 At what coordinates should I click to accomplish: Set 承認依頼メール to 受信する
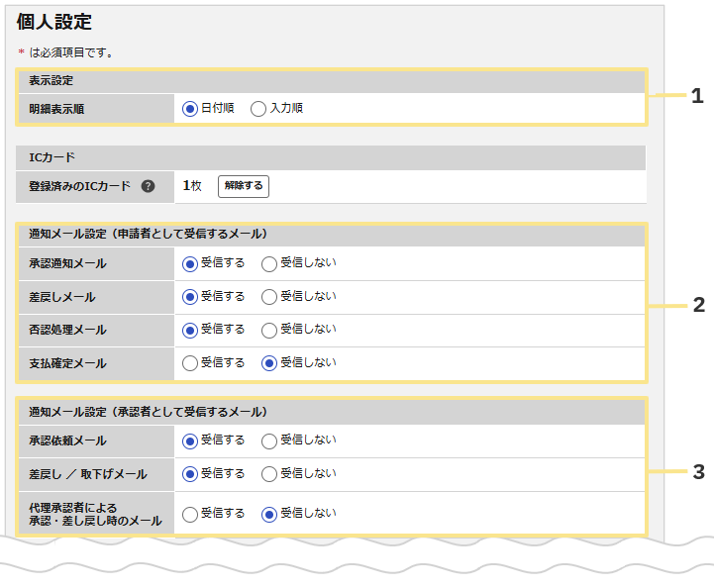(190, 441)
